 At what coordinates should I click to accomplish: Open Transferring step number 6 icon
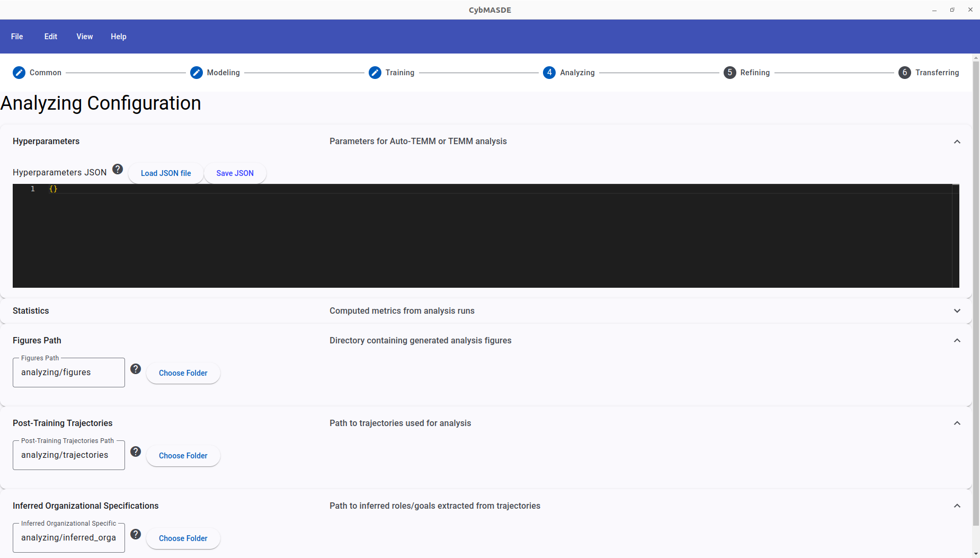[905, 73]
